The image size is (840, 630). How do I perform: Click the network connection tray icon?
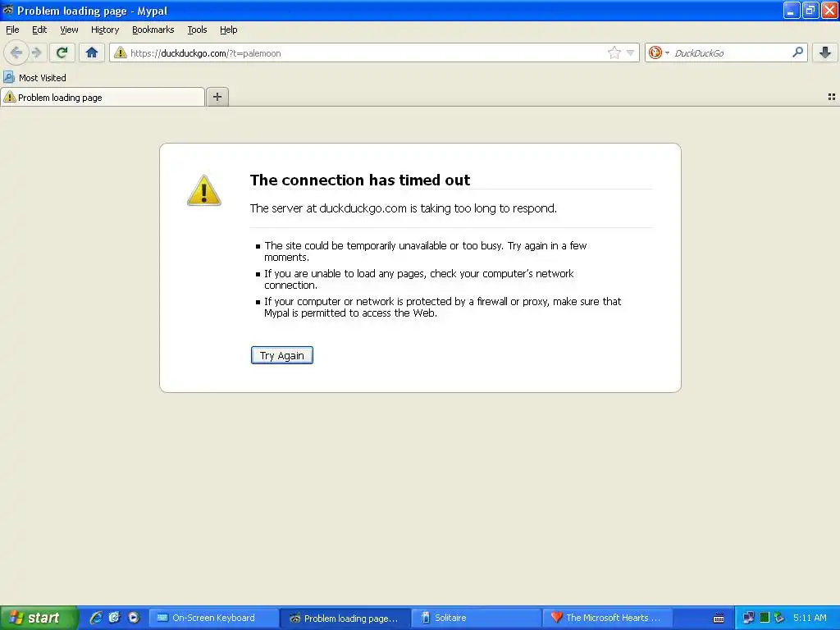[x=748, y=619]
